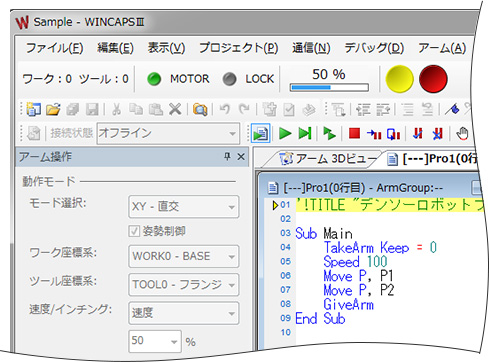Open the ファイル(F) menu
This screenshot has height=362, width=489.
[x=54, y=48]
